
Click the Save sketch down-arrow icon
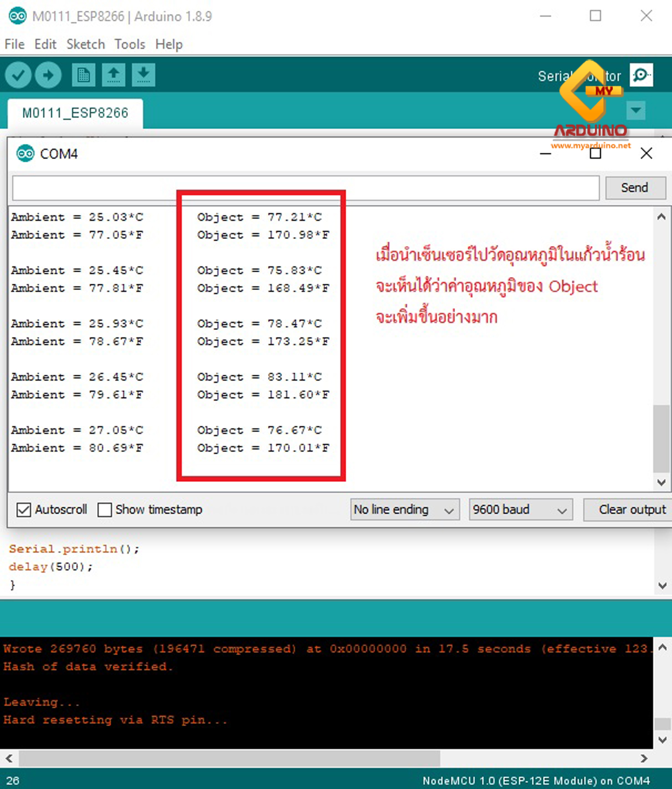pyautogui.click(x=143, y=75)
